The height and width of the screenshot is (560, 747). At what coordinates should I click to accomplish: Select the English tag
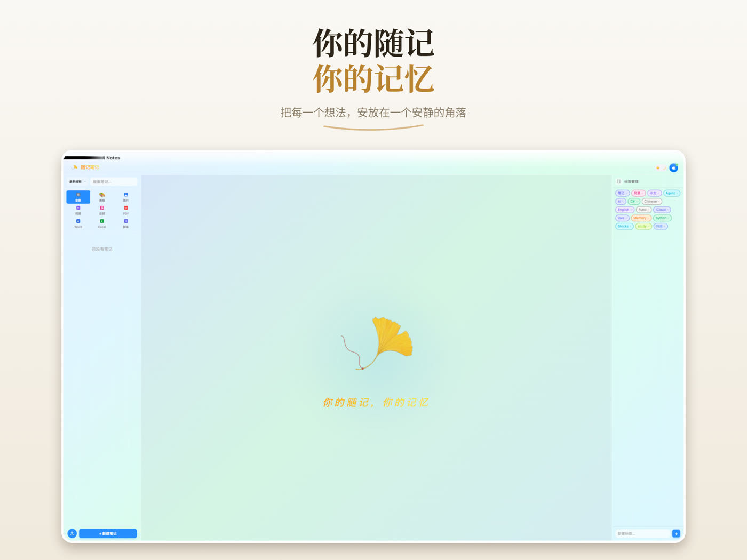[625, 210]
